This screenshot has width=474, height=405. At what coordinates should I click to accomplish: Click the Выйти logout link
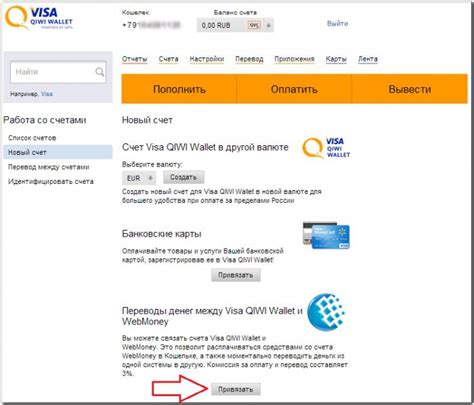337,23
